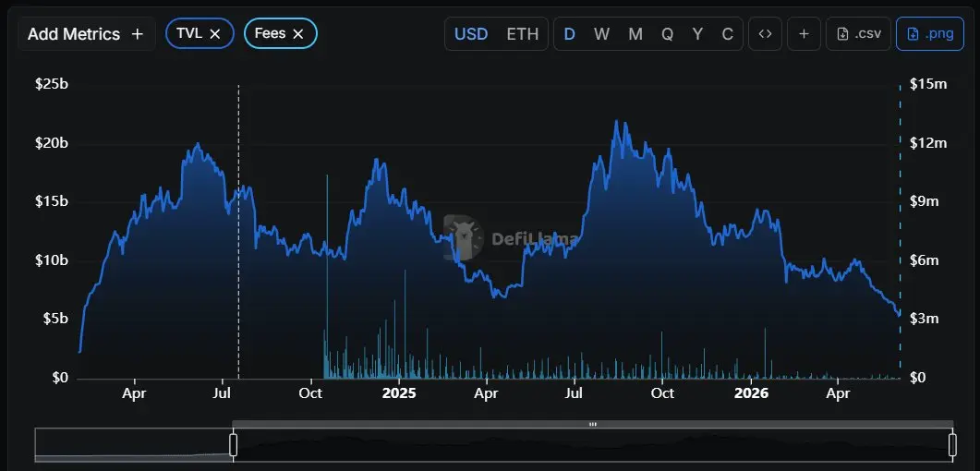Remove the Fees metric chip
The width and height of the screenshot is (980, 471).
298,34
